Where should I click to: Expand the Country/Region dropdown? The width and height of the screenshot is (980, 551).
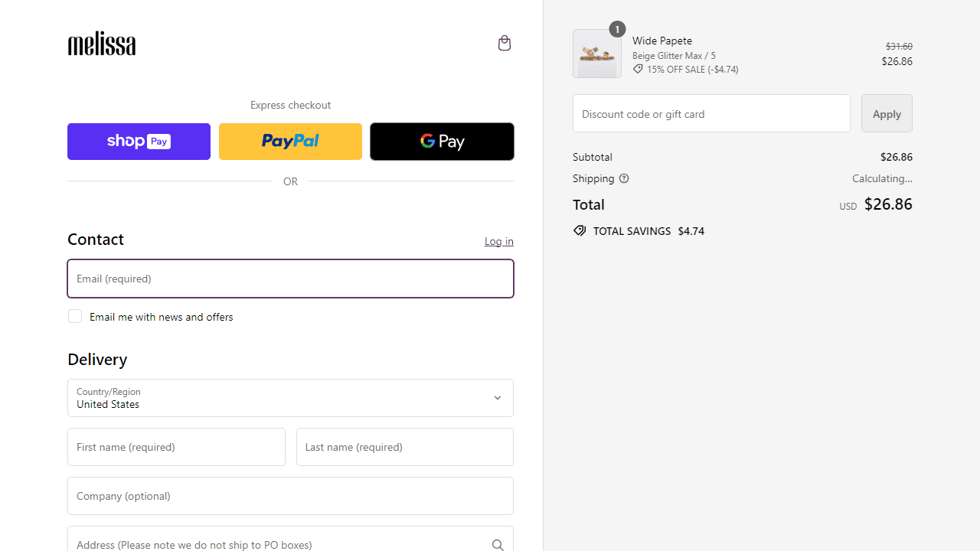(290, 398)
